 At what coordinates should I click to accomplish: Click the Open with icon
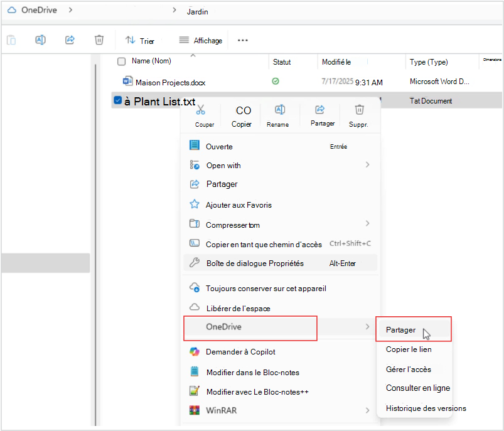195,165
